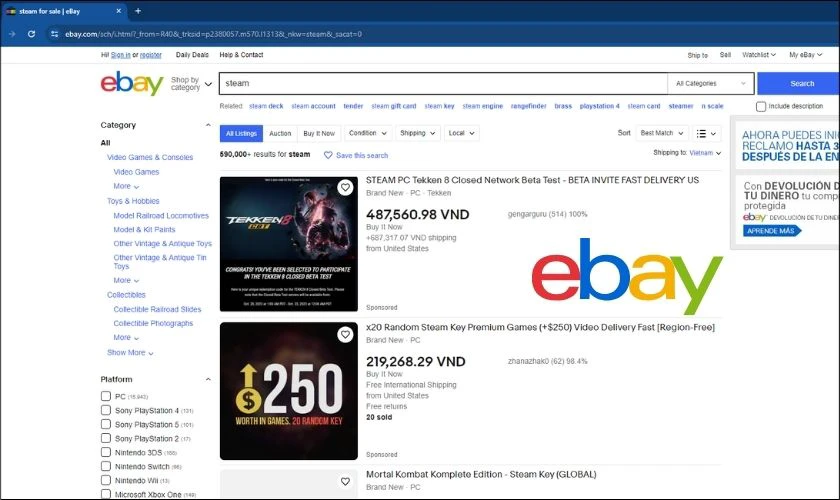Check the Nintendo Switch filter
The width and height of the screenshot is (840, 500).
(106, 466)
